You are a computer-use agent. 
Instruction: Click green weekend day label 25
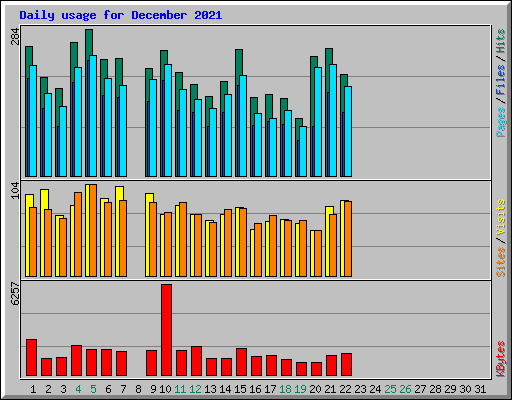[x=390, y=389]
